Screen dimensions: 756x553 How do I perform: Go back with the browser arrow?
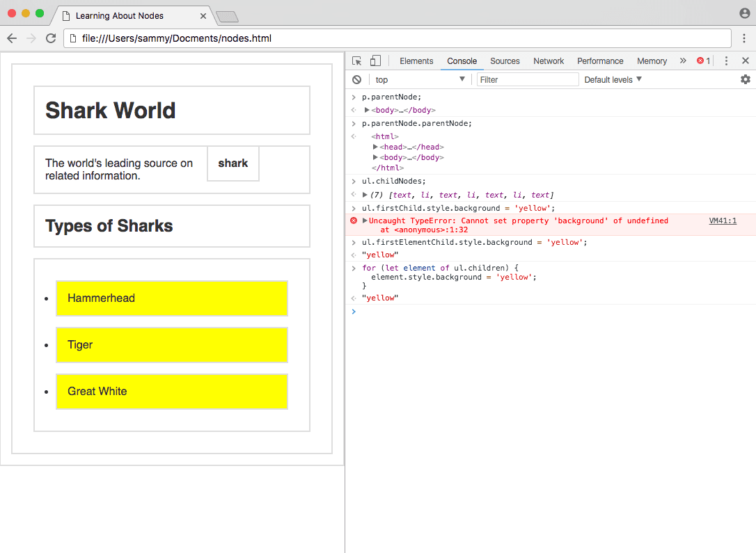pos(12,38)
